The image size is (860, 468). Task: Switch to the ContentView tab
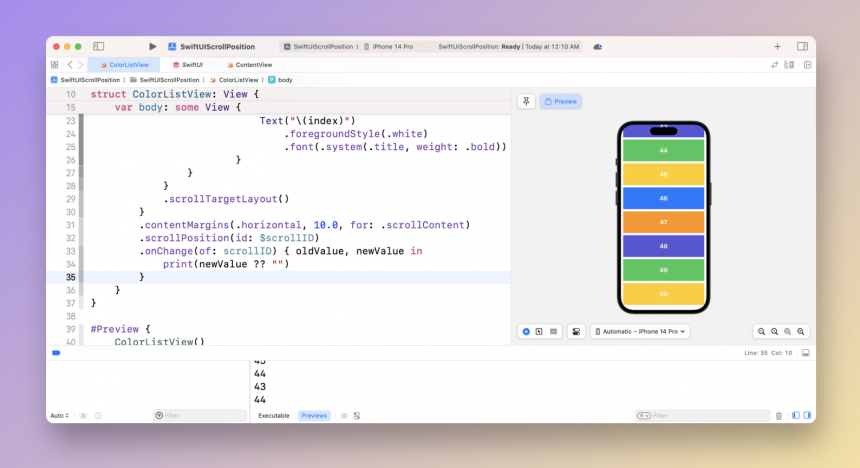(249, 64)
